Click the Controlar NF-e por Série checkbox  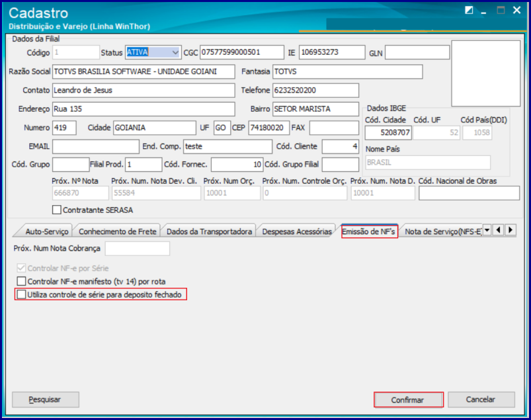[21, 268]
